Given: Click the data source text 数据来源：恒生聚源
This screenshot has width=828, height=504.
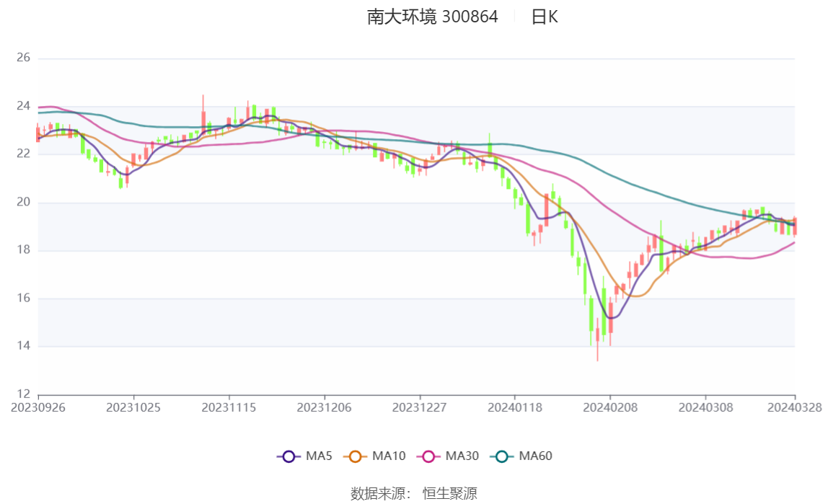Looking at the screenshot, I should point(414,494).
